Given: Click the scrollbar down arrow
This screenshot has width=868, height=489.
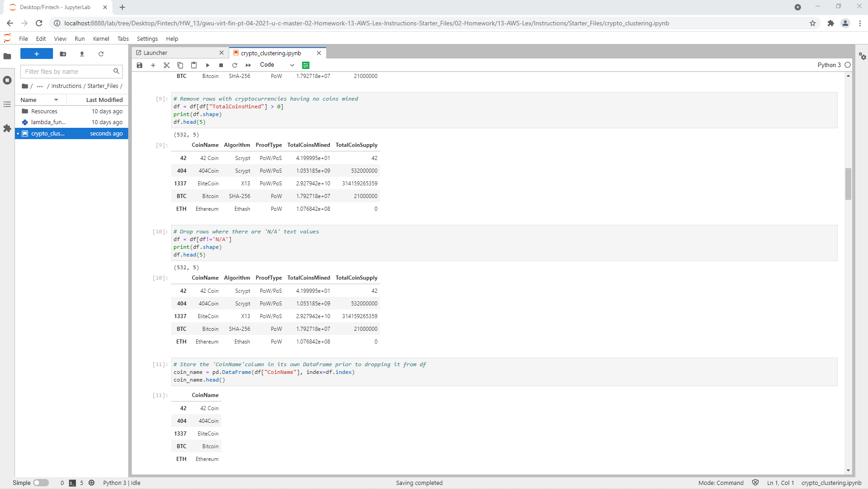Looking at the screenshot, I should click(848, 471).
